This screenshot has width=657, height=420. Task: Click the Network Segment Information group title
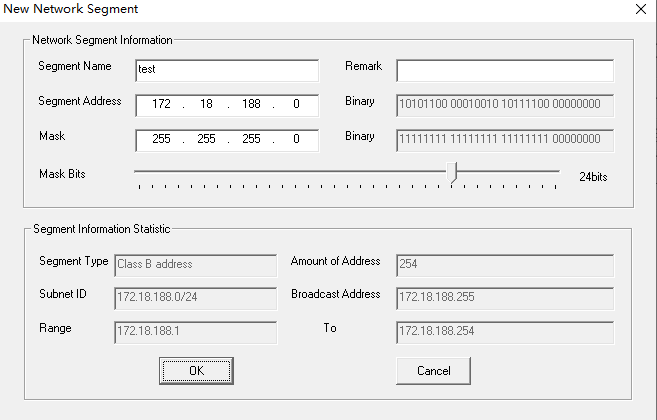click(x=102, y=40)
